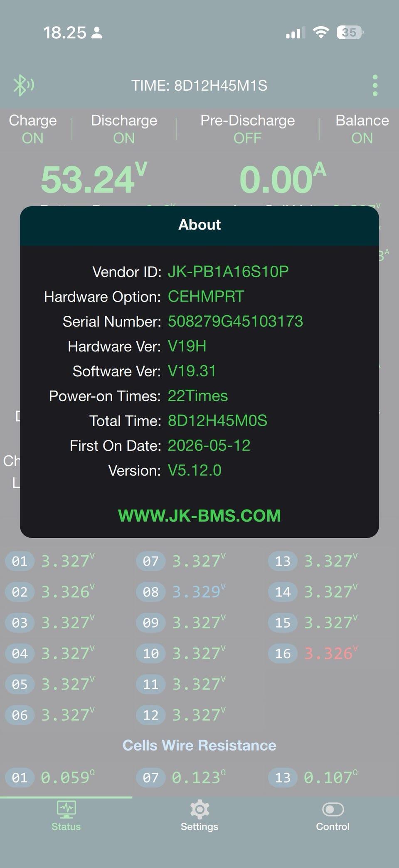Select cell 08 voltage 3.329
The height and width of the screenshot is (868, 399).
pyautogui.click(x=199, y=592)
